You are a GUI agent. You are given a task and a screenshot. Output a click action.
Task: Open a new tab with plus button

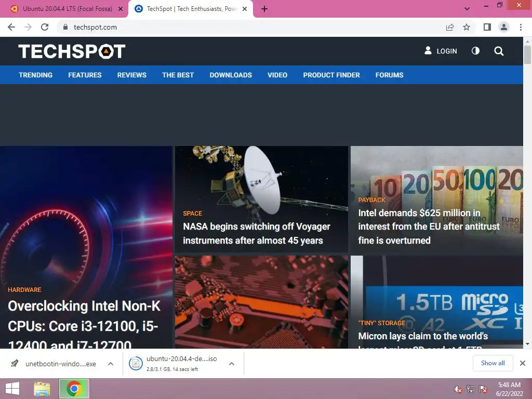point(264,9)
